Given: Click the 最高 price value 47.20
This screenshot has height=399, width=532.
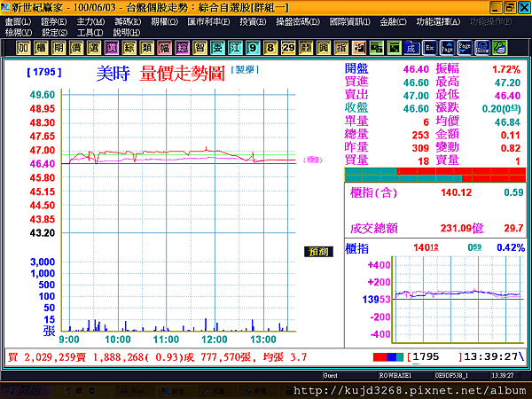Looking at the screenshot, I should 507,82.
